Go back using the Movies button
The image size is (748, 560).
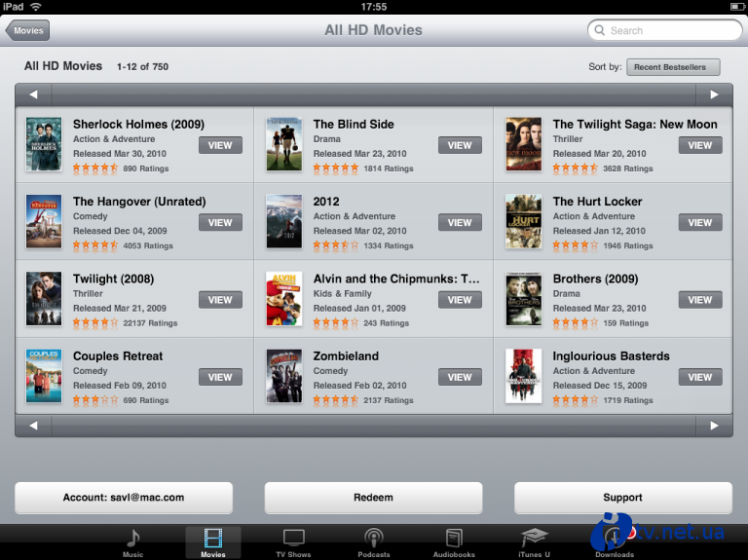click(27, 30)
